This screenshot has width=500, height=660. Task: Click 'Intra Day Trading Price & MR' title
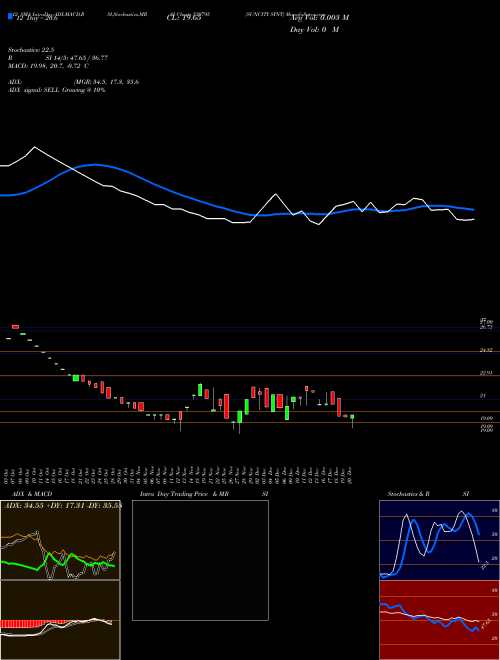[185, 494]
